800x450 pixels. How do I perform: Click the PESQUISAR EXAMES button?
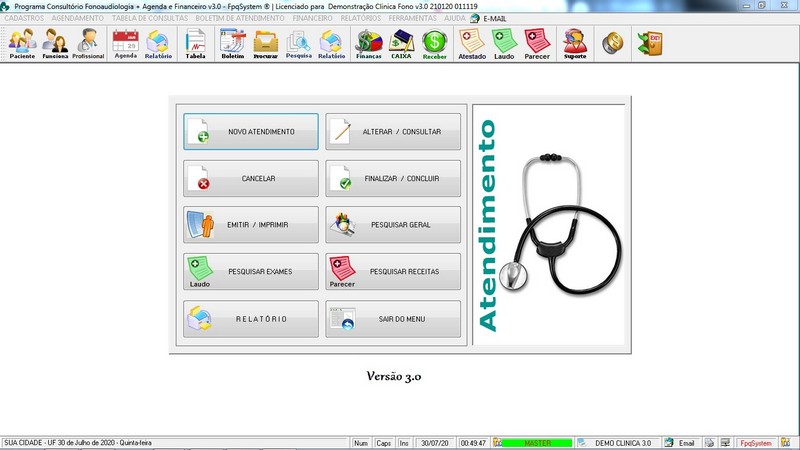(x=251, y=272)
